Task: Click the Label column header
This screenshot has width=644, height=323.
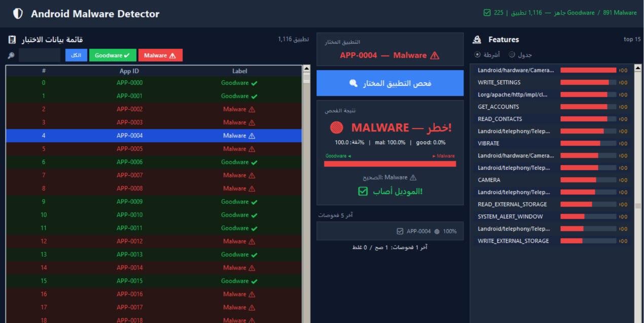Action: tap(239, 71)
